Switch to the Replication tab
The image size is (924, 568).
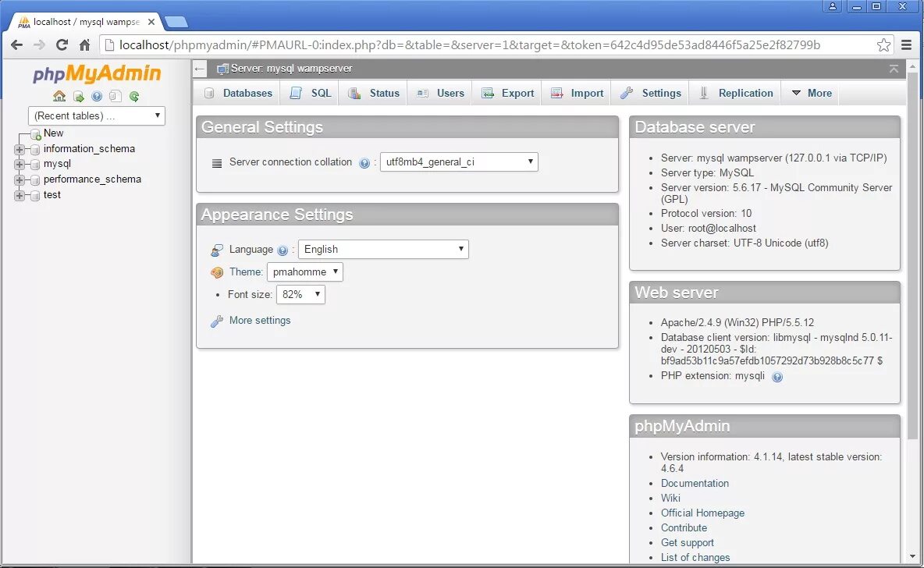[x=735, y=93]
